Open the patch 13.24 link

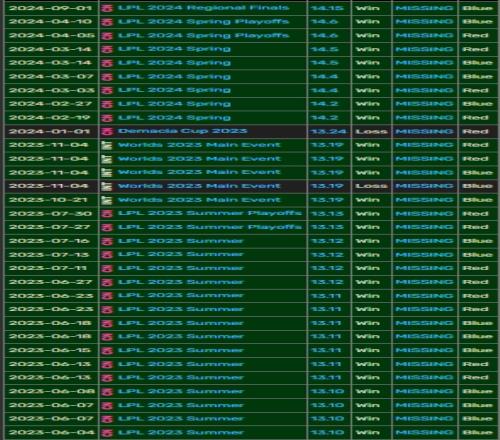click(x=329, y=131)
